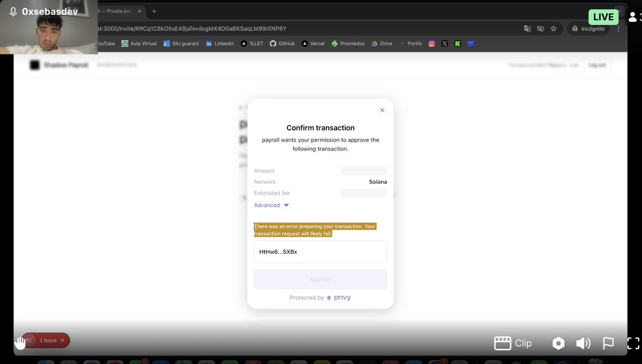Viewport: 642px width, 364px height.
Task: Open the SIU guaraní bookmark
Action: pyautogui.click(x=181, y=43)
